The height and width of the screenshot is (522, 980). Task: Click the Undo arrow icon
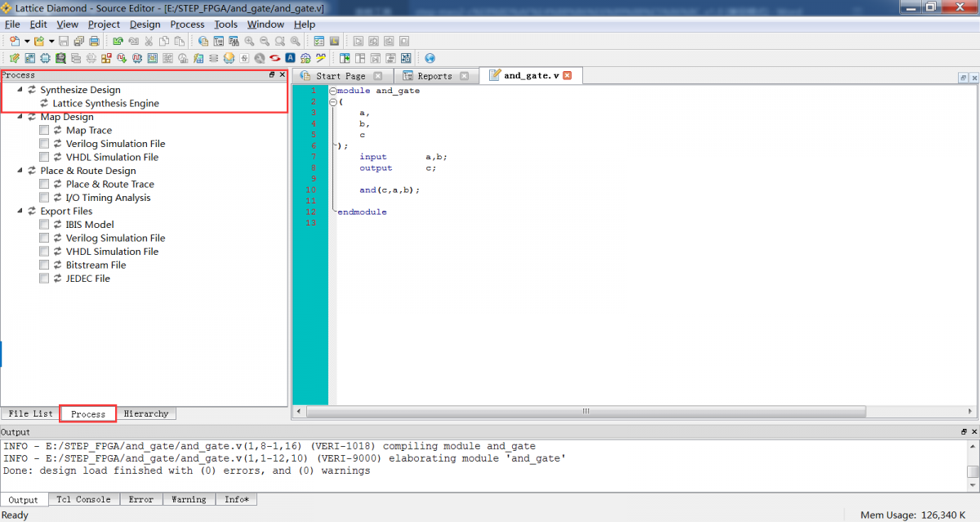click(x=118, y=41)
